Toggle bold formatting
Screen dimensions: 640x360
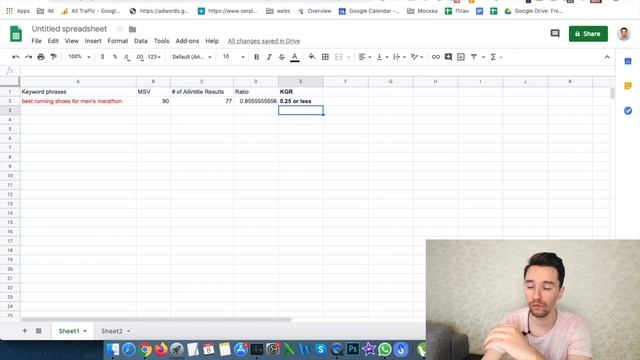click(256, 57)
